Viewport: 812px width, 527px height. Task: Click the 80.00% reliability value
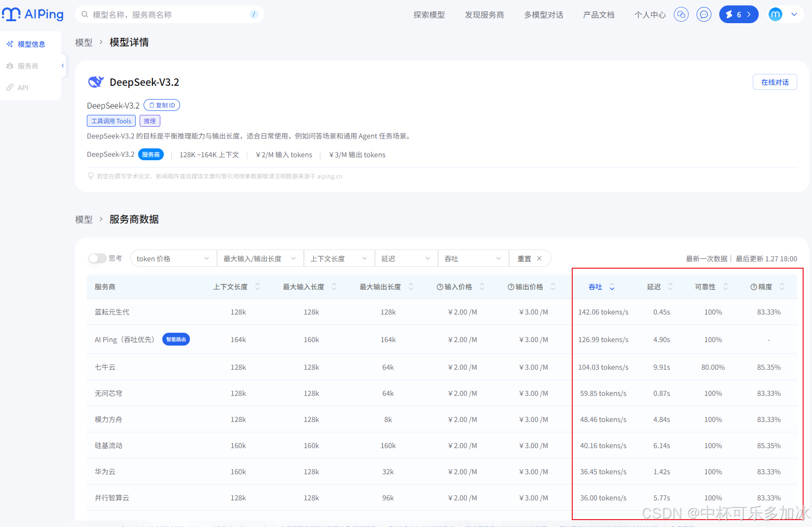point(713,367)
